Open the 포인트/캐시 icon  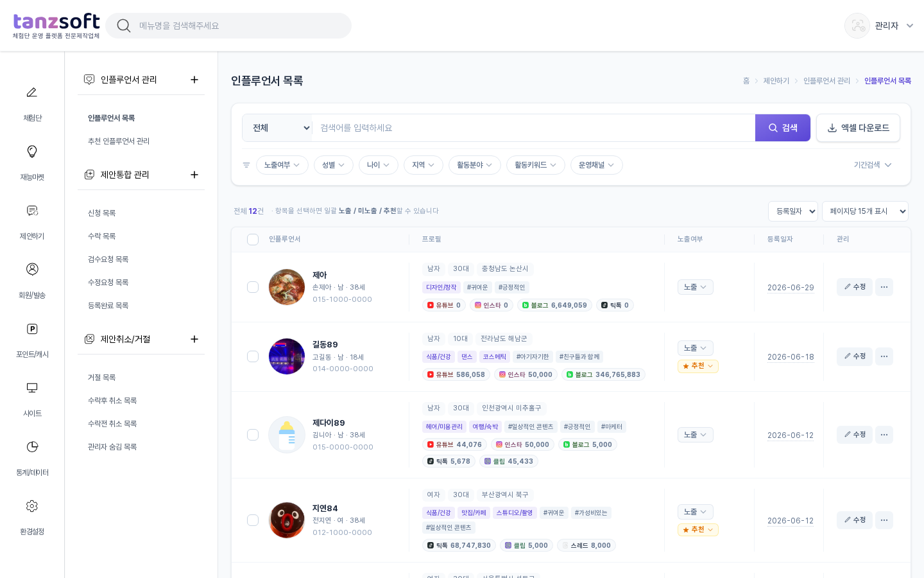[32, 329]
